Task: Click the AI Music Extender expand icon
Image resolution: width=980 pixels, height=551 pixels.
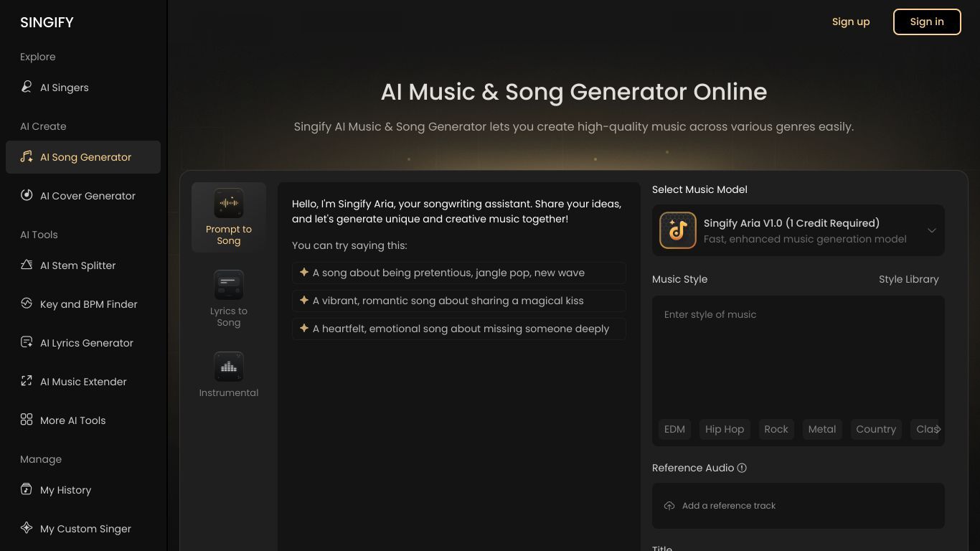Action: pos(27,381)
